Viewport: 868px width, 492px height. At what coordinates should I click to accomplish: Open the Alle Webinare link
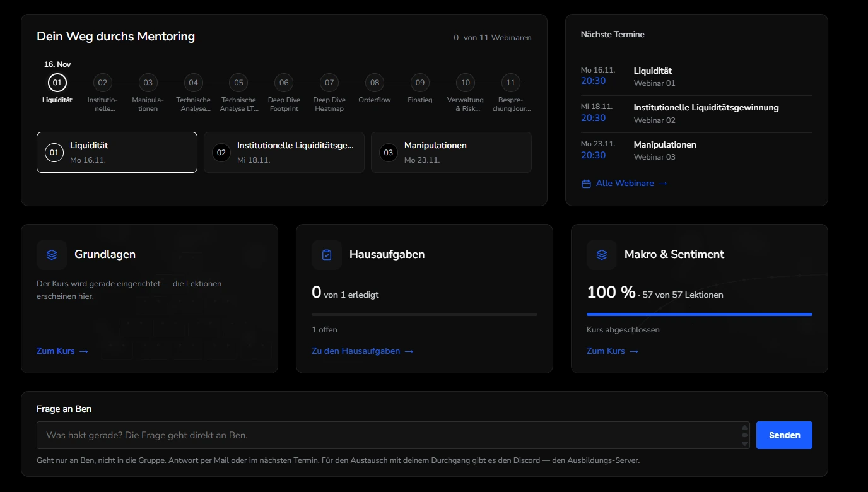[624, 184]
